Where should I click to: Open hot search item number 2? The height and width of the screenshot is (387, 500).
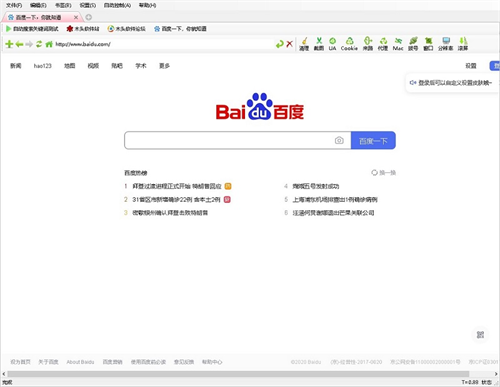[x=176, y=199]
